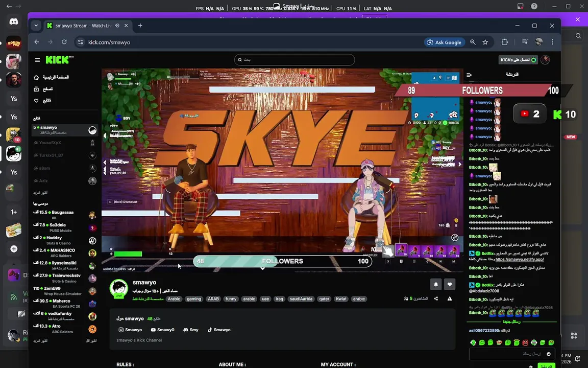588x368 pixels.
Task: Click the warning triangle report icon
Action: pos(450,299)
